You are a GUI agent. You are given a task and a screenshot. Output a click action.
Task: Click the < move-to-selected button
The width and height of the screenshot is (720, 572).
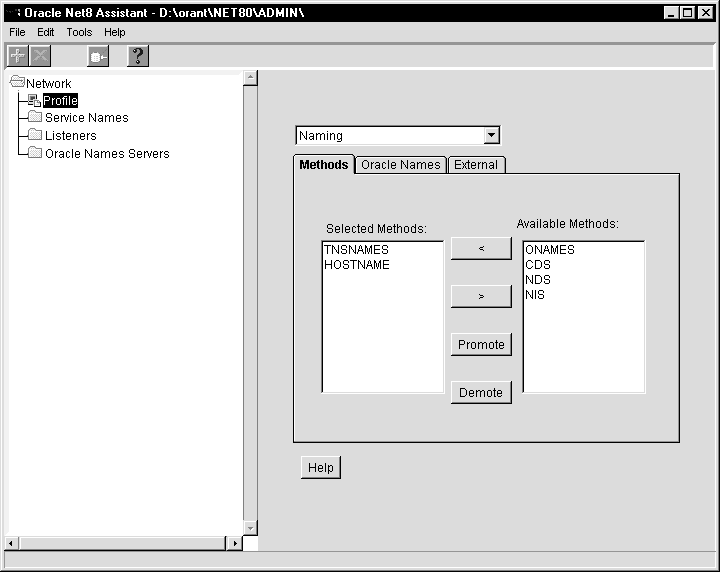(481, 248)
